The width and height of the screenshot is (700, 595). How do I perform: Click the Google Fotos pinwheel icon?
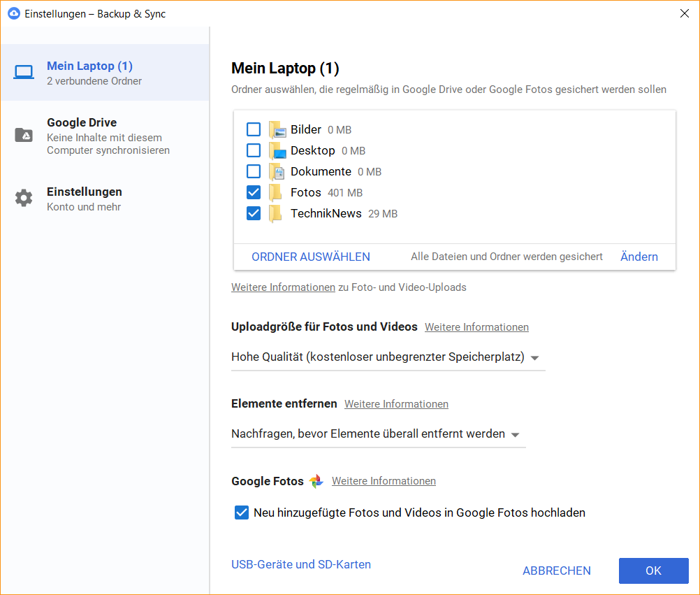point(316,481)
